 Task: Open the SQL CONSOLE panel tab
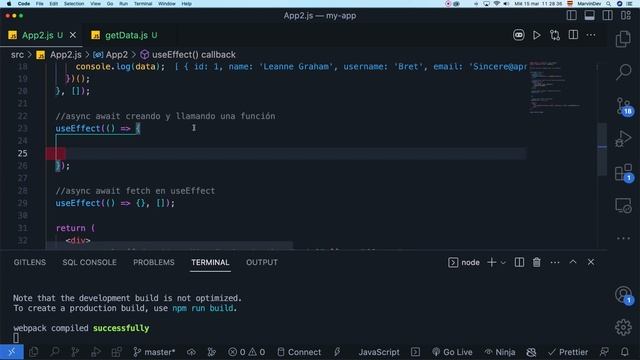pos(89,262)
